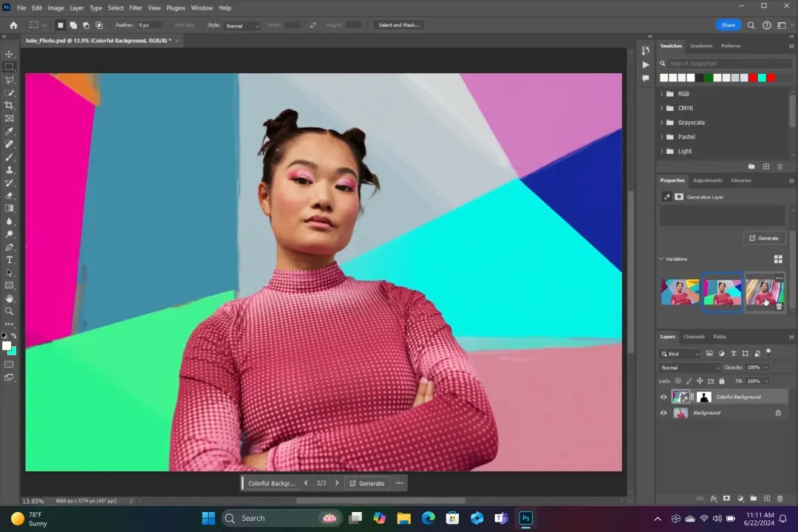Select the Zoom tool
This screenshot has width=798, height=532.
[10, 311]
